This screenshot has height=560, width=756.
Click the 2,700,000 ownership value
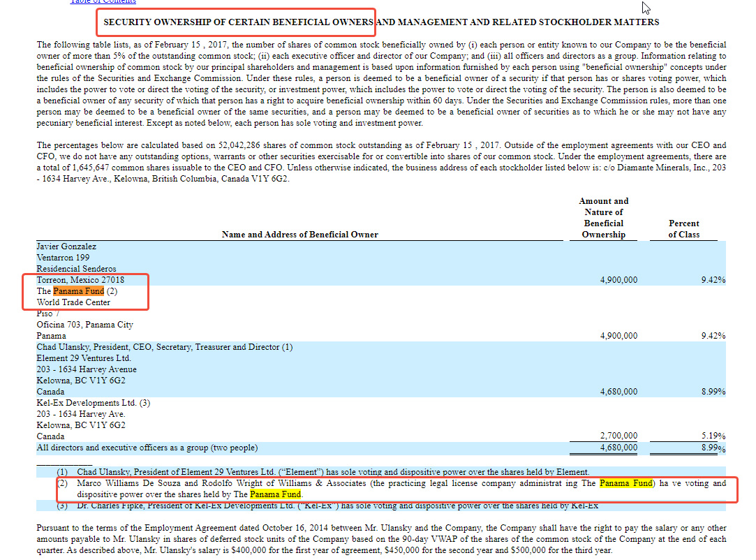coord(618,436)
